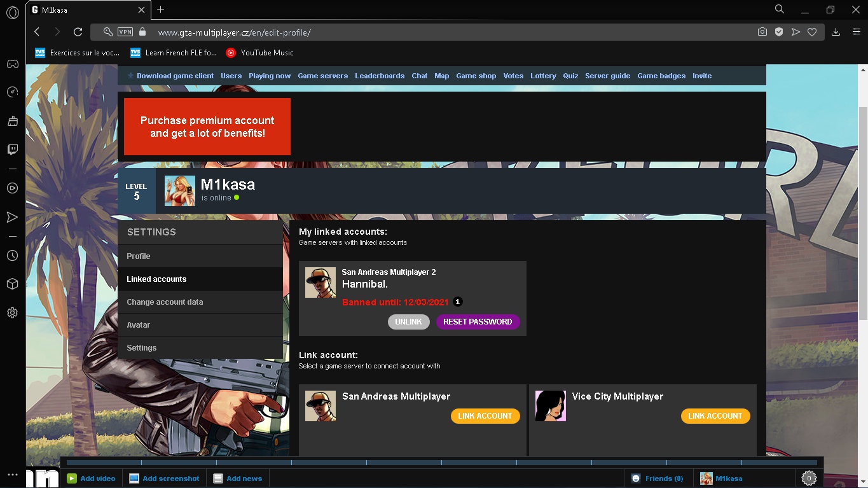Click the page vertical scrollbar

point(863,213)
